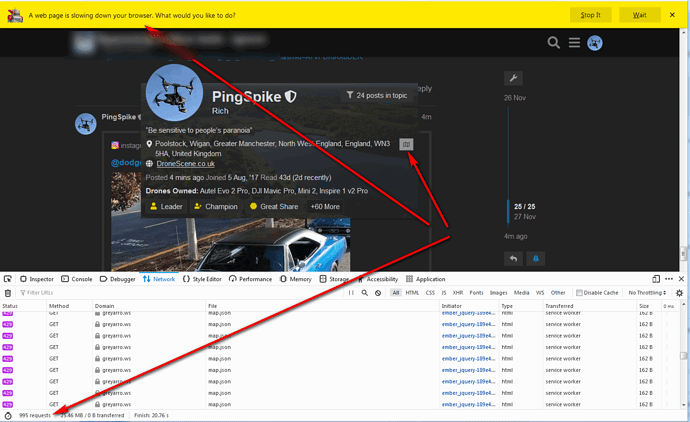This screenshot has width=690, height=422.
Task: Pause network recording
Action: [351, 293]
